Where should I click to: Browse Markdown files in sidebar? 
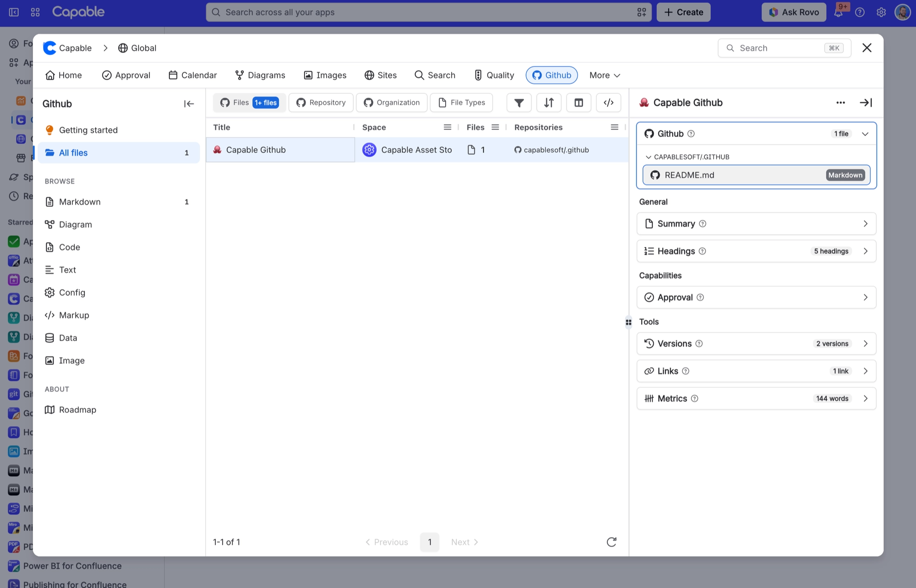pyautogui.click(x=119, y=202)
